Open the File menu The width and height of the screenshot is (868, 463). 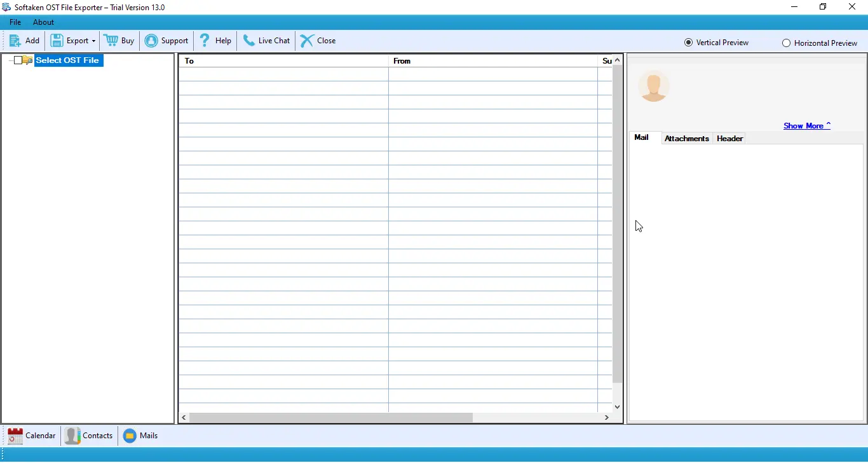tap(15, 22)
